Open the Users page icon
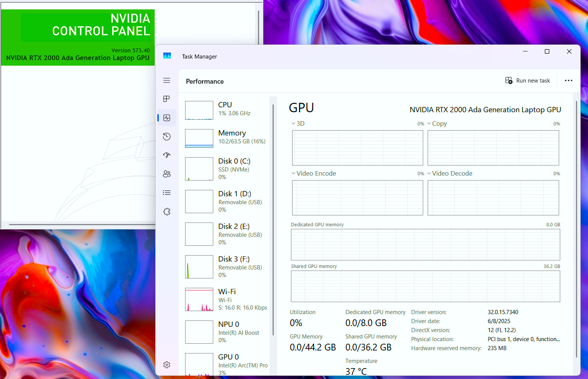This screenshot has width=588, height=379. tap(167, 174)
